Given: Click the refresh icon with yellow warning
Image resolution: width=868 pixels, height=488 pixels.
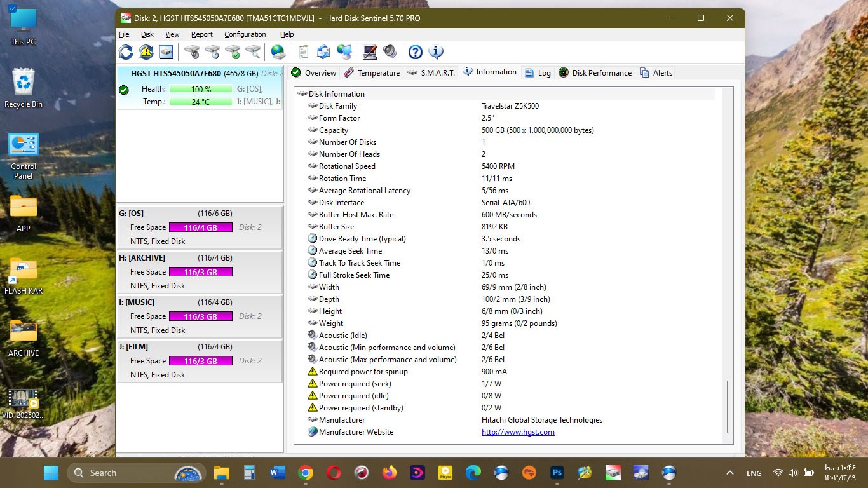Looking at the screenshot, I should 146,52.
